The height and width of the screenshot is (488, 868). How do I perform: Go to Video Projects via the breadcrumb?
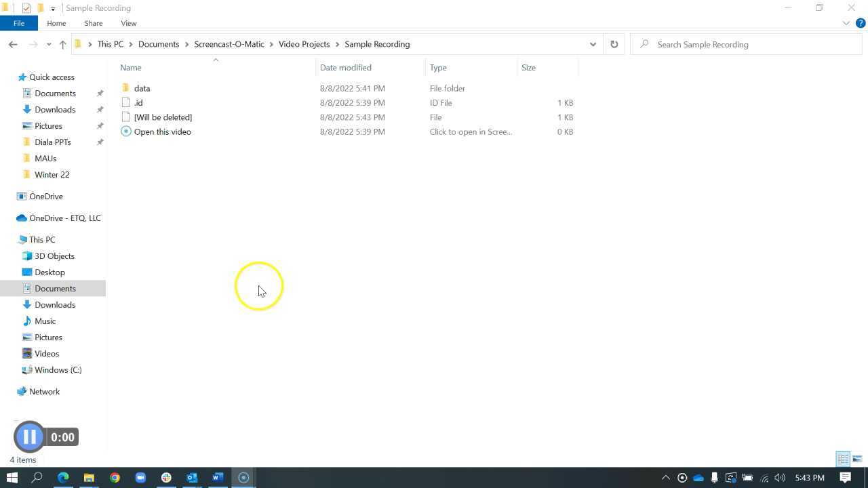(x=304, y=44)
